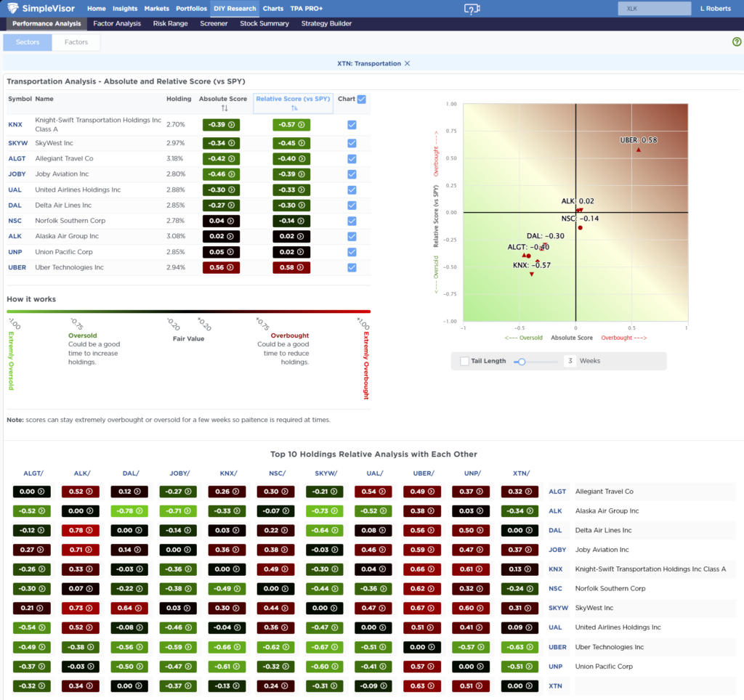Click the green help question mark icon

click(737, 41)
